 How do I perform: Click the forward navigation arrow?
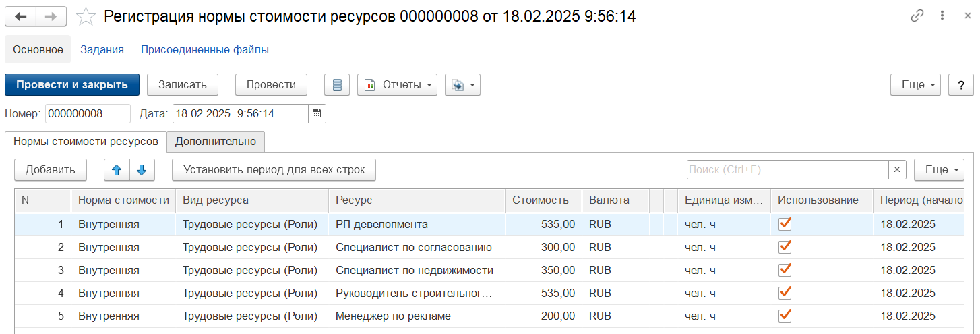point(51,17)
